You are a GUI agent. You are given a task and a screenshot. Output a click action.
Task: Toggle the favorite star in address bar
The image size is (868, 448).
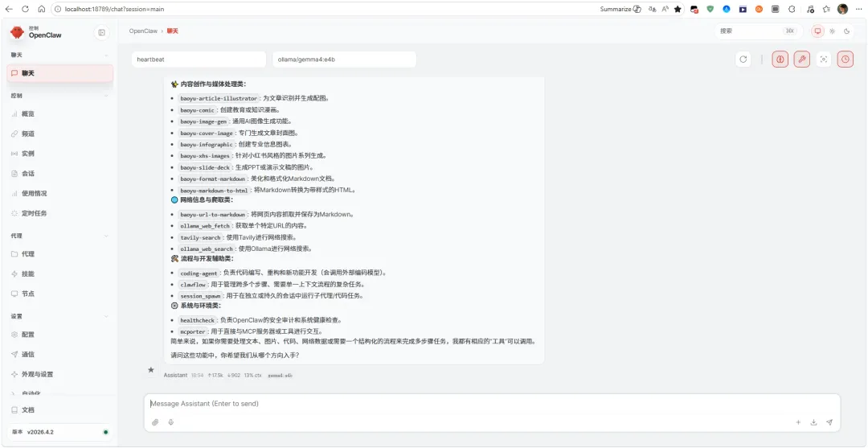[x=678, y=9]
